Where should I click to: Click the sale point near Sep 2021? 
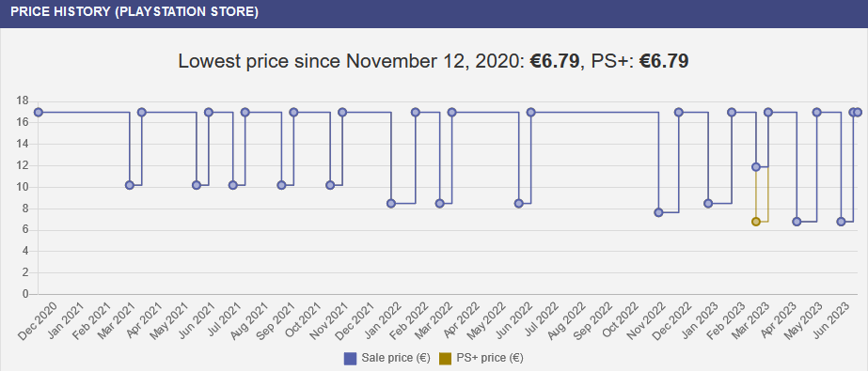click(281, 185)
